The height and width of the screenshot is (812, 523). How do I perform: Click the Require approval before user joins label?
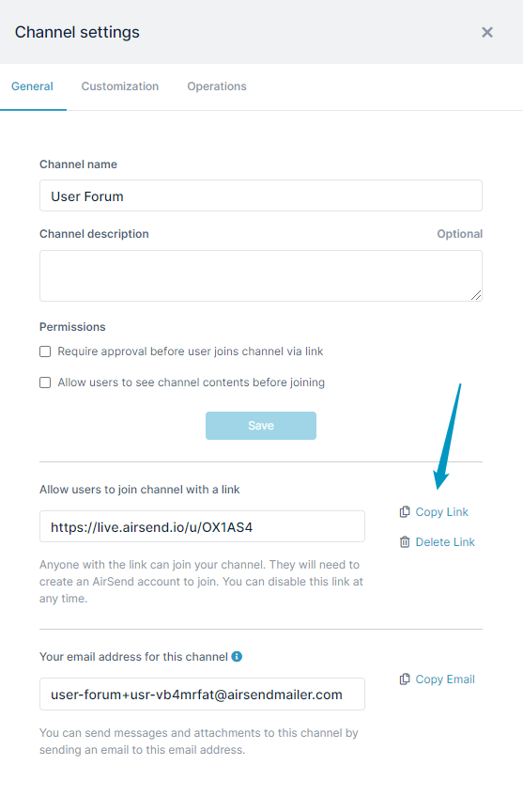pos(191,351)
